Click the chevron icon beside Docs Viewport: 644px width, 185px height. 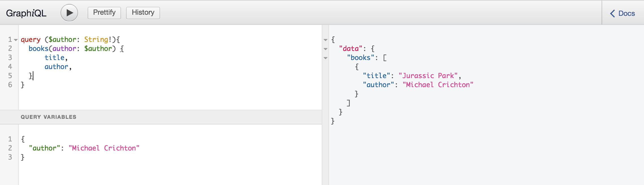click(x=612, y=13)
